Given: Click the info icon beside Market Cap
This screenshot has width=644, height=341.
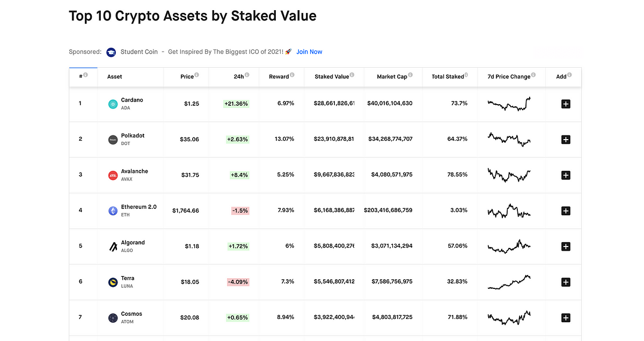Looking at the screenshot, I should [411, 75].
